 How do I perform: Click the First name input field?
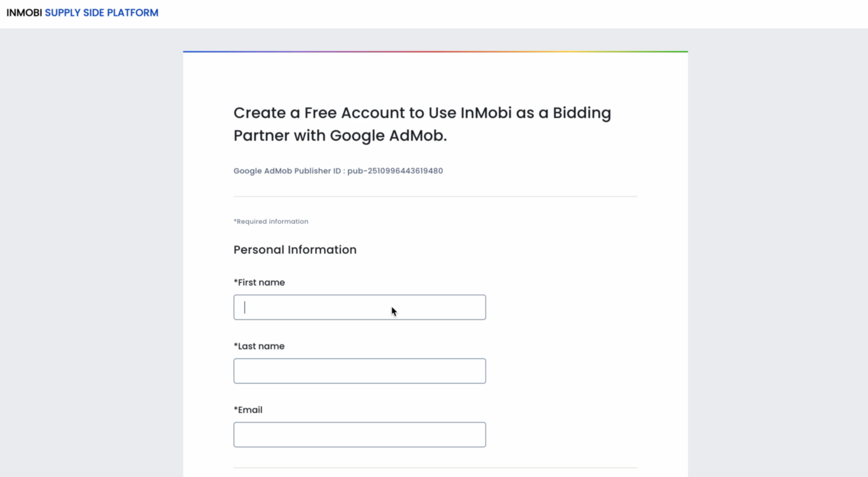click(359, 307)
